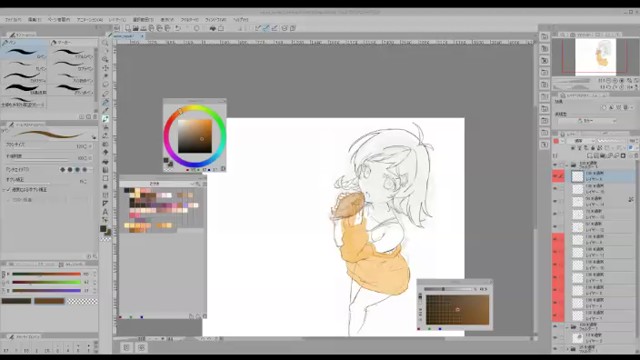Select the Text tool (A icon)
The width and height of the screenshot is (640, 360).
105,212
